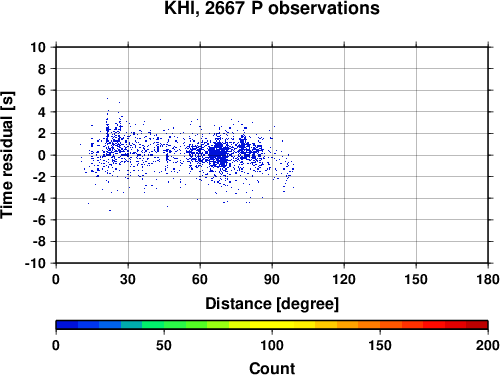Click y-axis tick label "-4"
Image resolution: width=500 pixels, height=375 pixels.
tap(39, 198)
